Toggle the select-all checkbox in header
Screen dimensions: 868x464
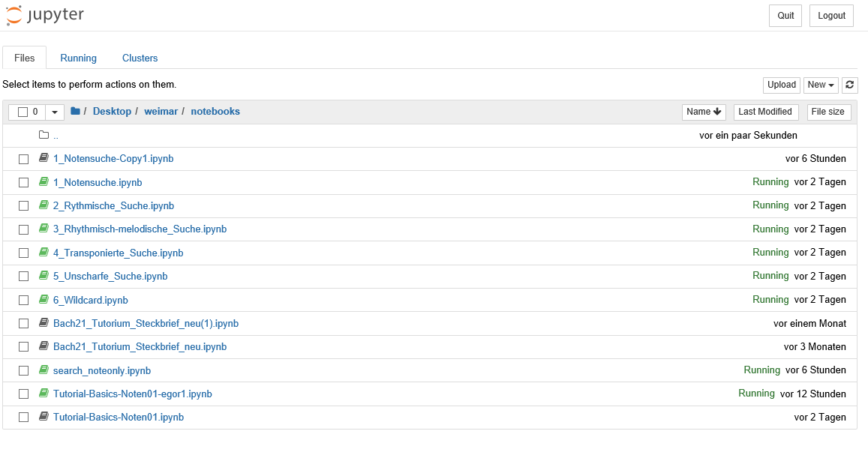coord(23,112)
